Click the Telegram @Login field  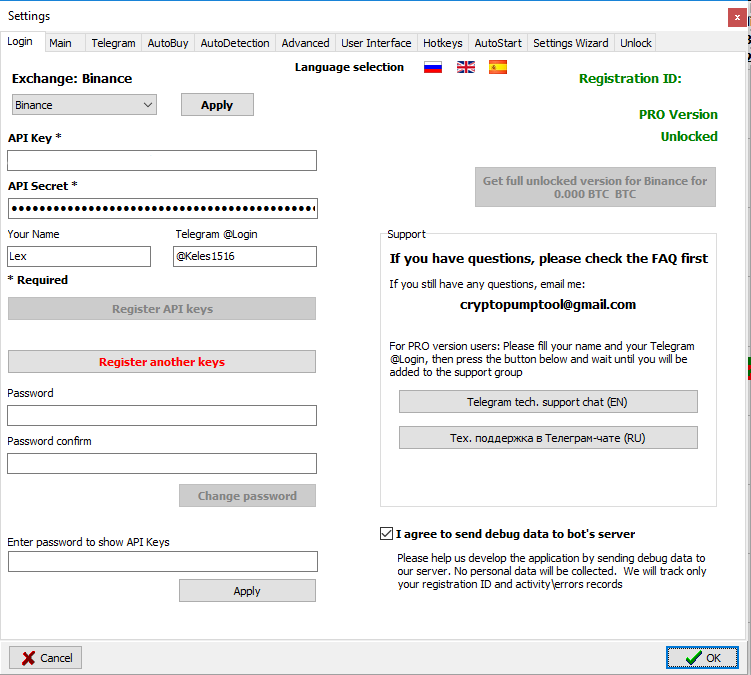pos(245,256)
